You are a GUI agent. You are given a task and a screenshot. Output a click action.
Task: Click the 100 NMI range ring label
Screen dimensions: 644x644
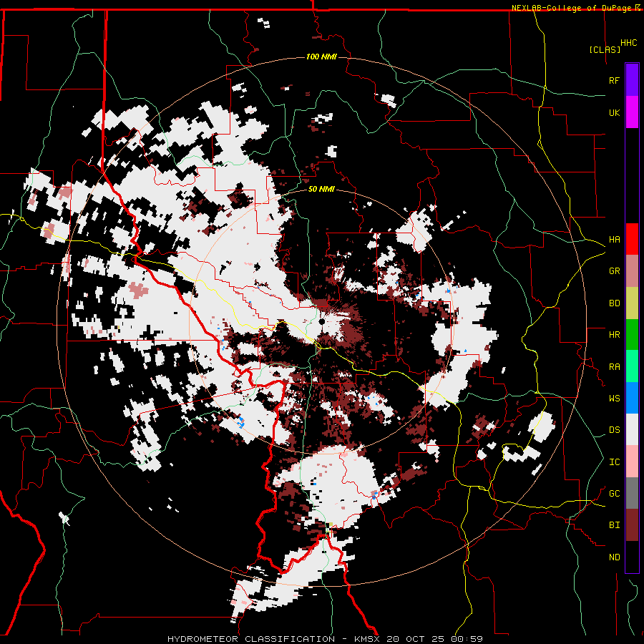tap(321, 57)
